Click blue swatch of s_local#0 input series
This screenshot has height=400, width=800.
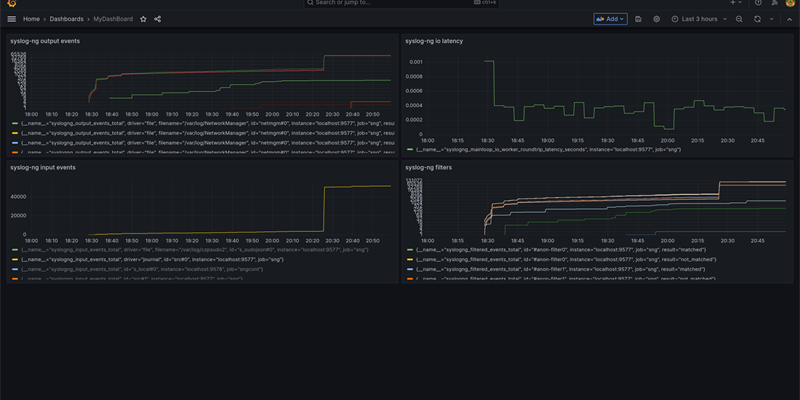pos(15,269)
